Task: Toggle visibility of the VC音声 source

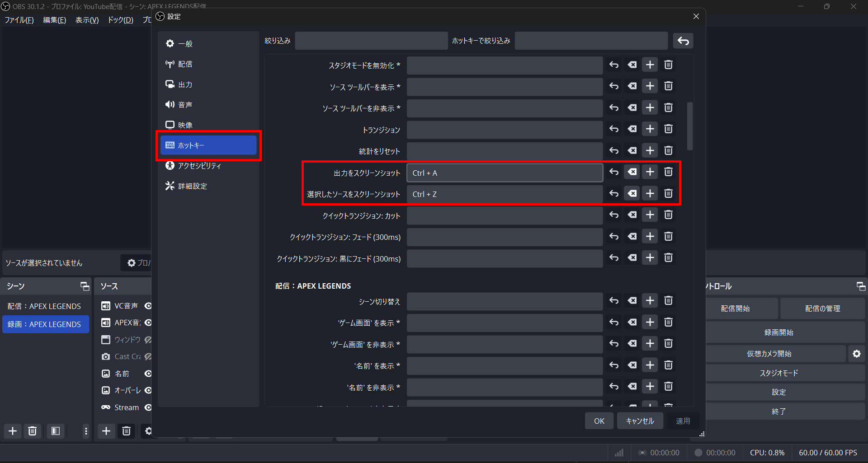Action: (x=148, y=306)
